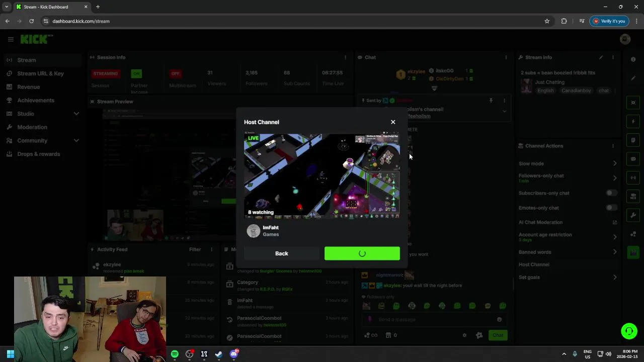
Task: Open Chat panel three-dot menu
Action: point(506,57)
